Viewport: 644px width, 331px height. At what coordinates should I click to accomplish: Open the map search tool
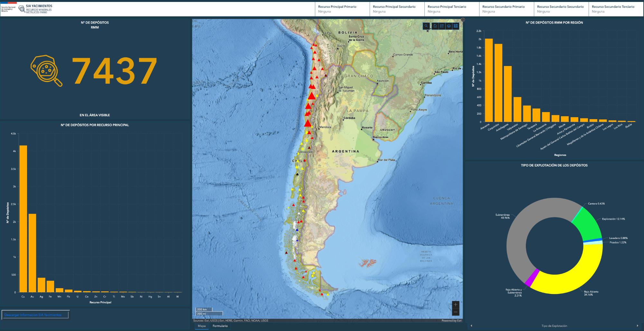(426, 26)
